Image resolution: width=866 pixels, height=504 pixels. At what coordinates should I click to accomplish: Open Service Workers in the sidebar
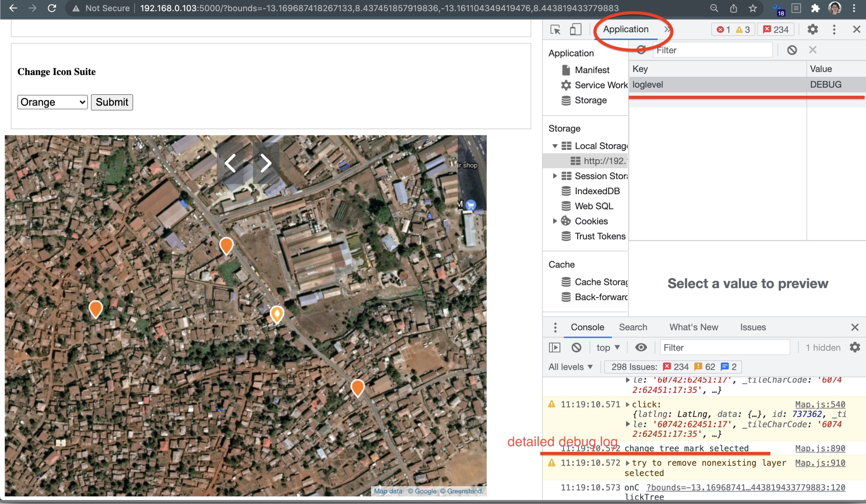(594, 85)
